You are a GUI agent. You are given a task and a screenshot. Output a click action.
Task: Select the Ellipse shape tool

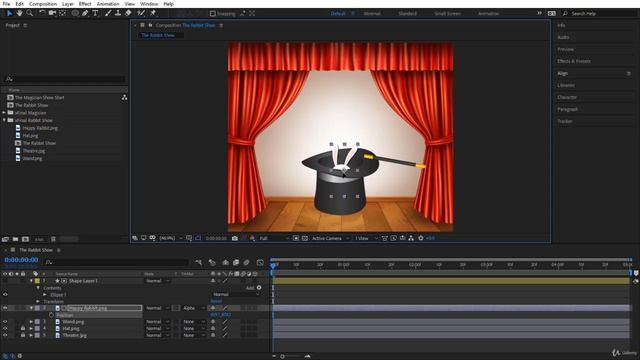coord(75,13)
